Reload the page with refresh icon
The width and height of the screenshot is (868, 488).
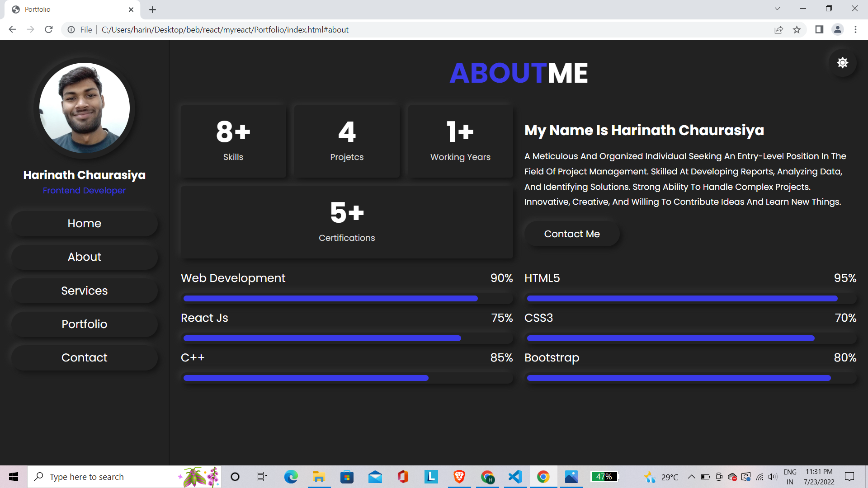[x=49, y=30]
